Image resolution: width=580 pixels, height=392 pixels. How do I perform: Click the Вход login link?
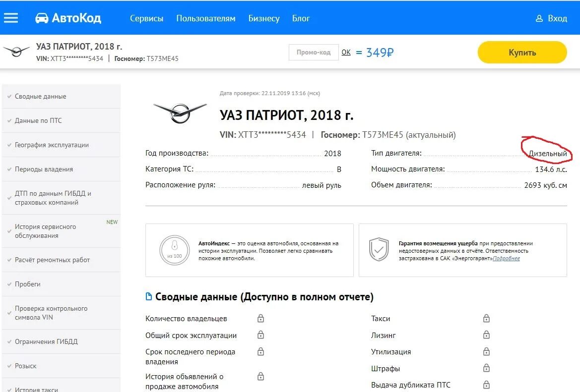coord(558,18)
